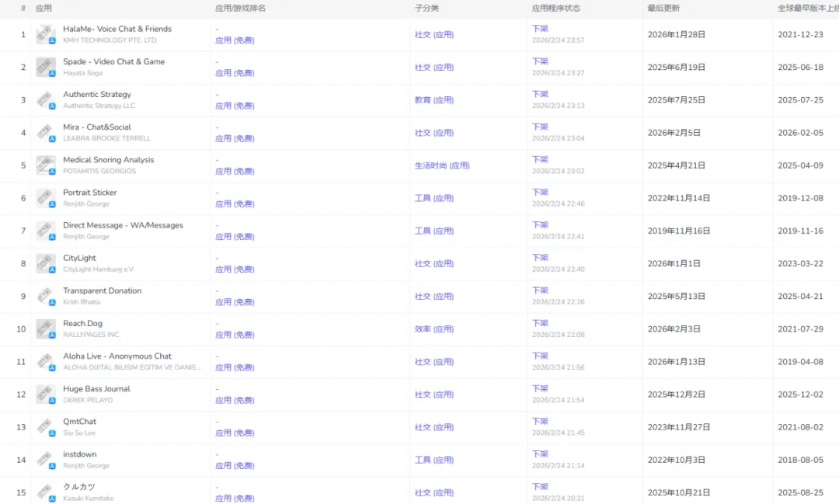Open the Huge Bass Journal app icon
This screenshot has width=839, height=504.
click(x=46, y=395)
